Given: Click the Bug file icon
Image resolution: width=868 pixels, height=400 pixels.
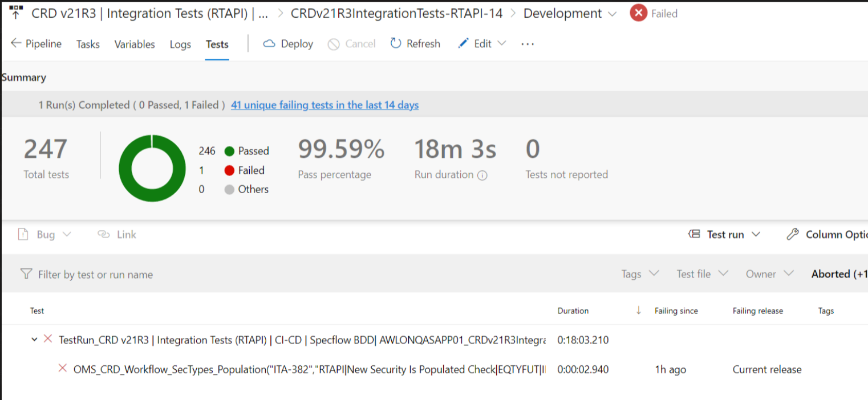Looking at the screenshot, I should [x=23, y=235].
